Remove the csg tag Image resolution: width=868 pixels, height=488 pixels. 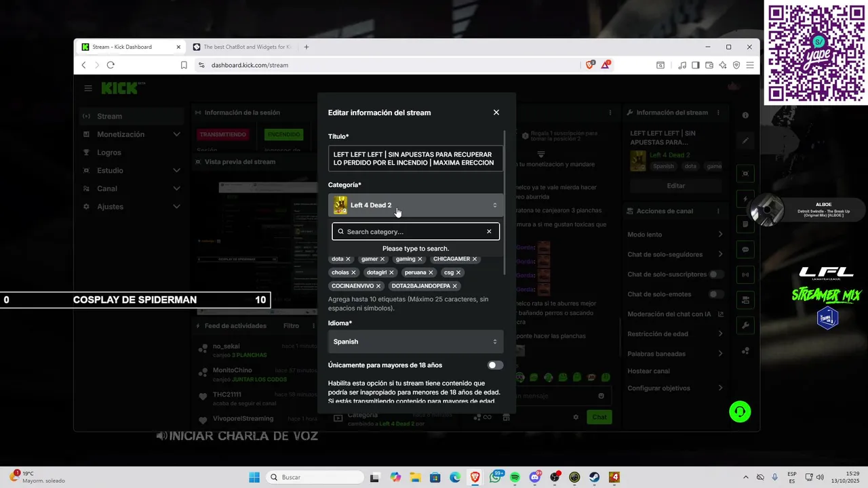(x=458, y=272)
